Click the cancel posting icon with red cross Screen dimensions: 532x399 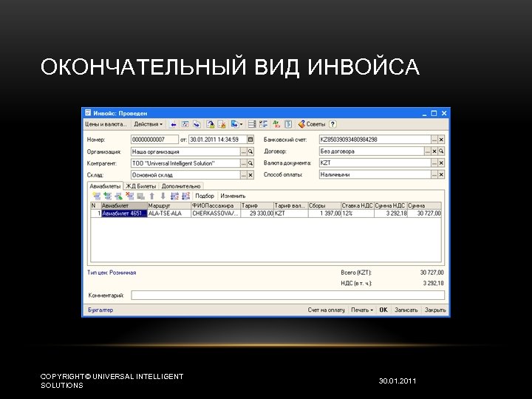point(222,125)
